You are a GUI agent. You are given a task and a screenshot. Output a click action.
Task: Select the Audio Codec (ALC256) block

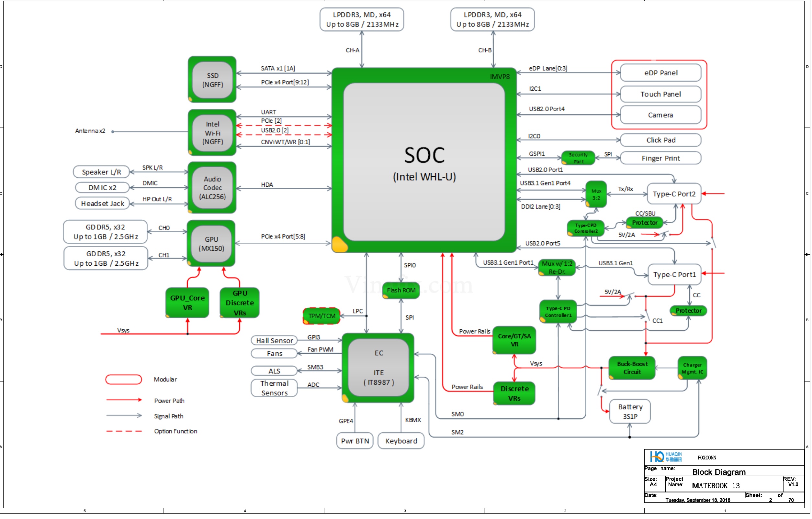(212, 188)
